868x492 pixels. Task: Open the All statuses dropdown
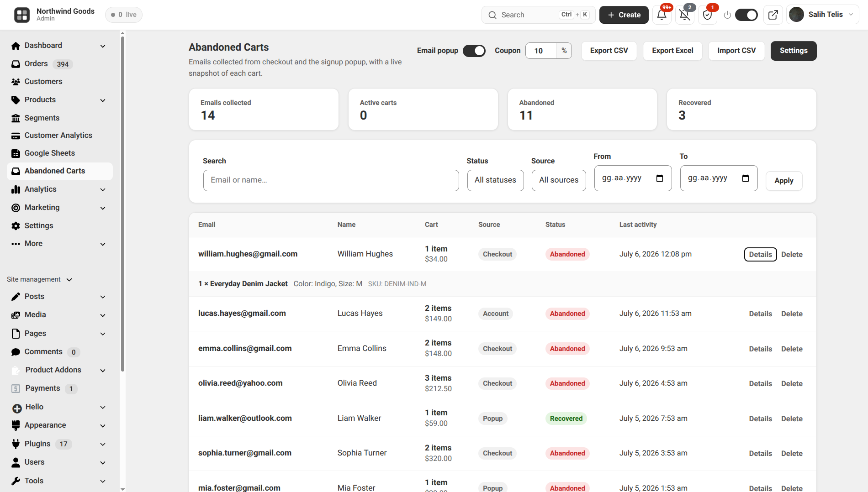pos(495,180)
